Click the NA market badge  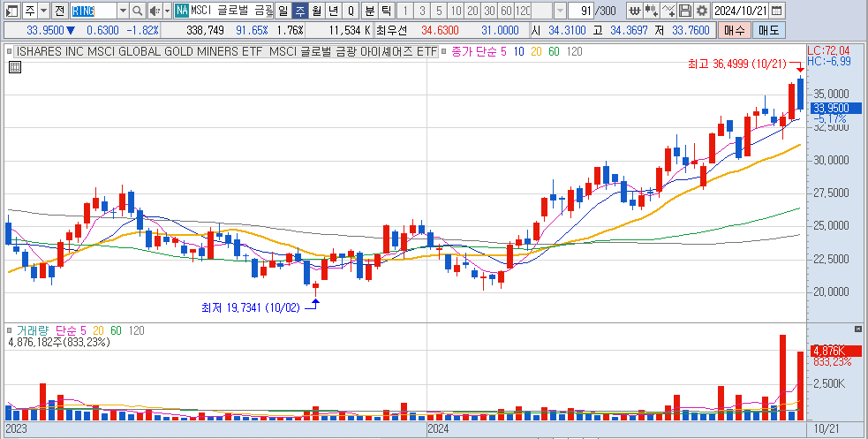(182, 10)
